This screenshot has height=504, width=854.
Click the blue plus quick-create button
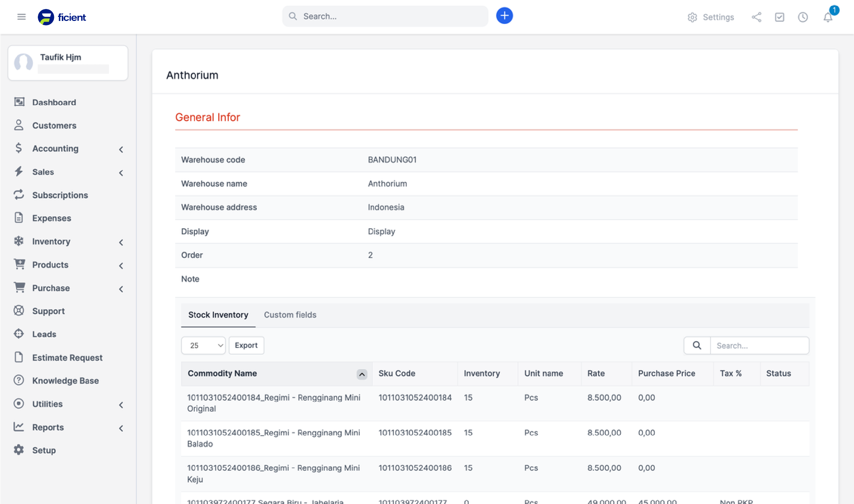tap(504, 16)
